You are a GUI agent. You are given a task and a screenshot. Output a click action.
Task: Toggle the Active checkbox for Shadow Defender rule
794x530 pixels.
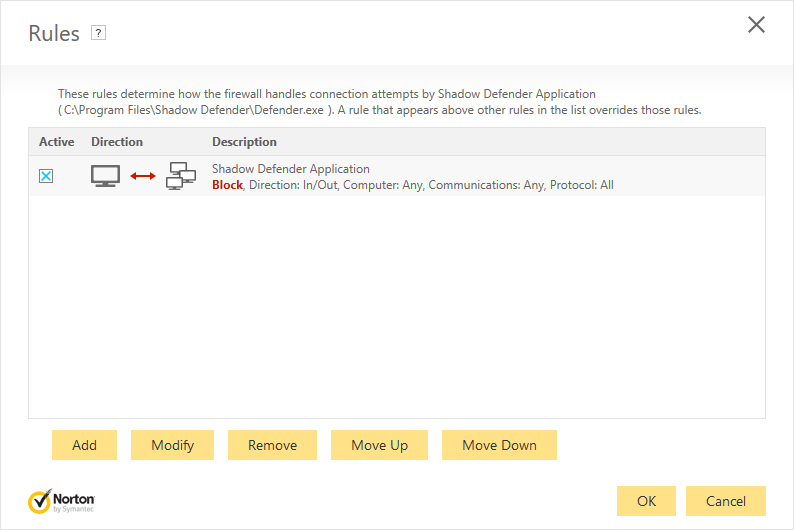point(46,176)
